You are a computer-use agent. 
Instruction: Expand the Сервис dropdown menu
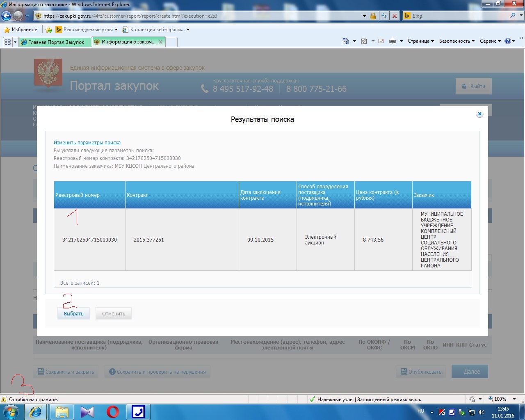(490, 41)
